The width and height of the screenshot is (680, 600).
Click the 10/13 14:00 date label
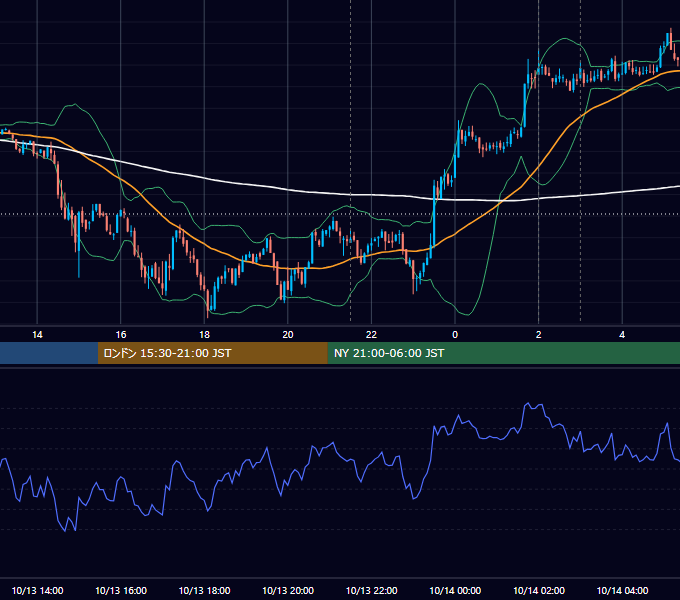(x=37, y=590)
